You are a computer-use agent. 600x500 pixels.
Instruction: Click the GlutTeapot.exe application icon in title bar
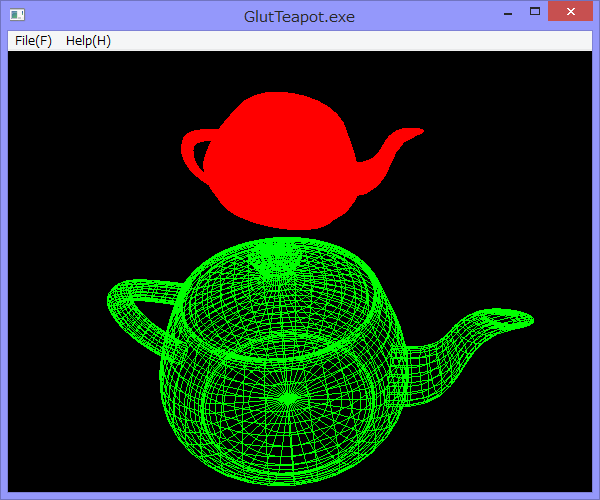pos(17,15)
